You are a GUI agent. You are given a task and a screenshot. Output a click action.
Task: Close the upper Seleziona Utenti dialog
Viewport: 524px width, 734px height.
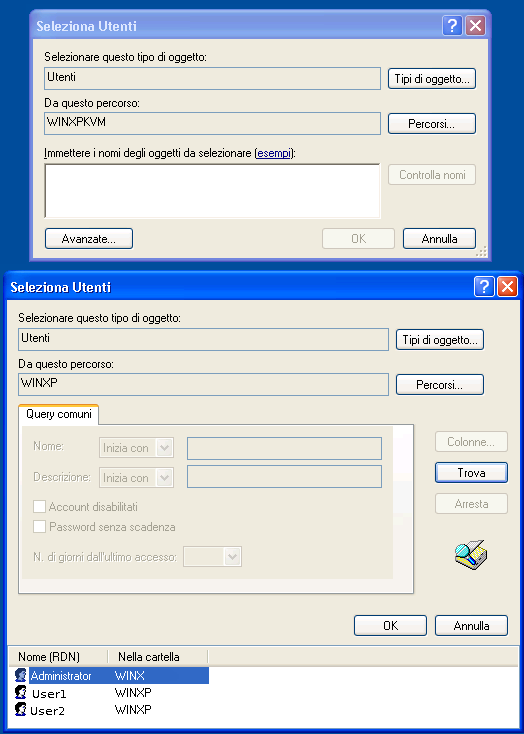point(475,25)
